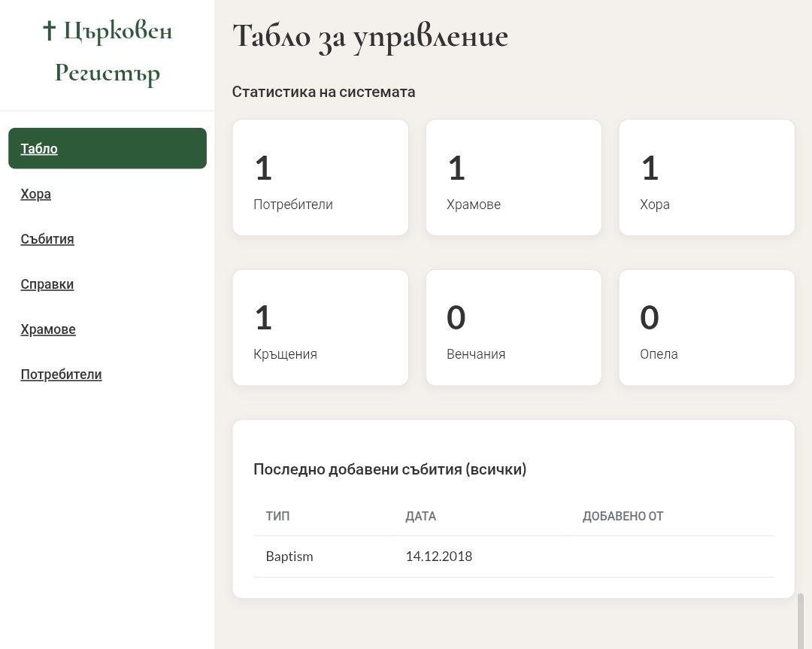Click the Венчания statistics card
This screenshot has width=812, height=649.
514,327
